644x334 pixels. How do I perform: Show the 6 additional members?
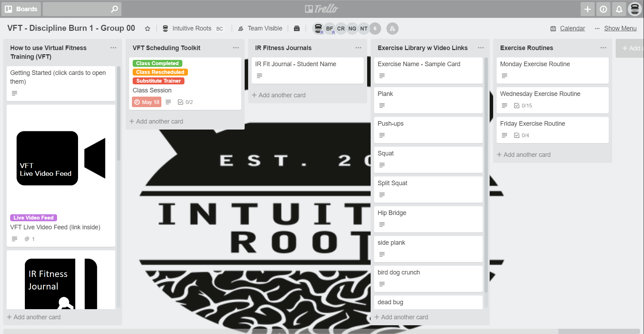pyautogui.click(x=375, y=28)
